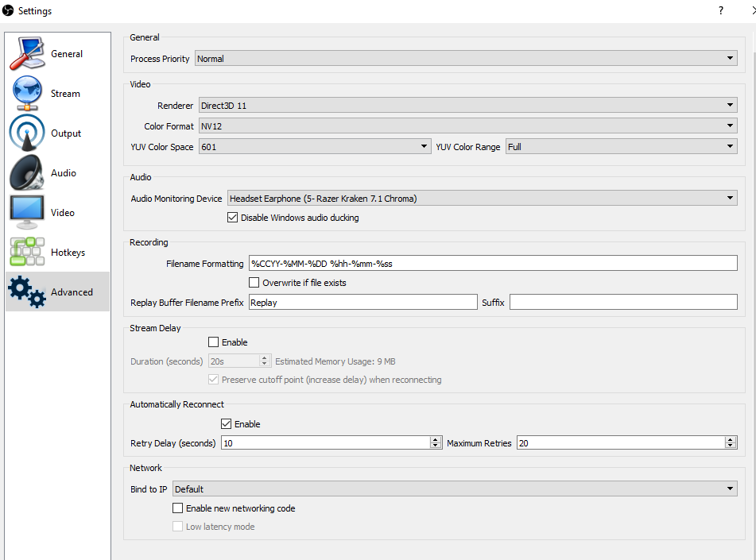Open the Bind to IP dropdown
This screenshot has height=560, width=756.
coord(455,489)
